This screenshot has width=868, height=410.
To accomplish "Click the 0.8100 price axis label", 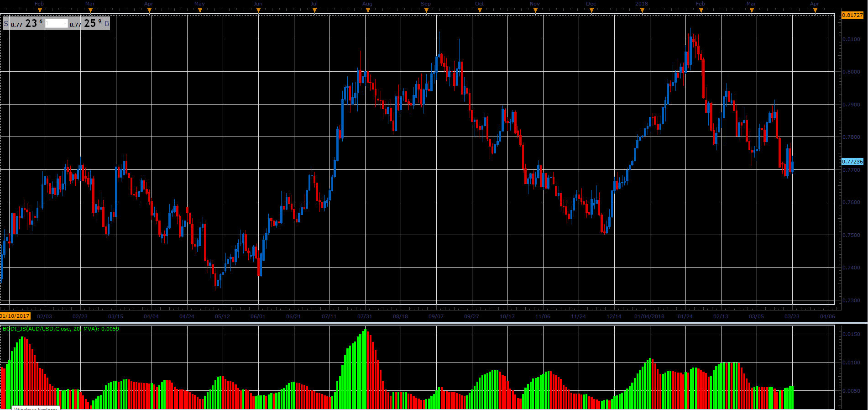I will (x=851, y=39).
